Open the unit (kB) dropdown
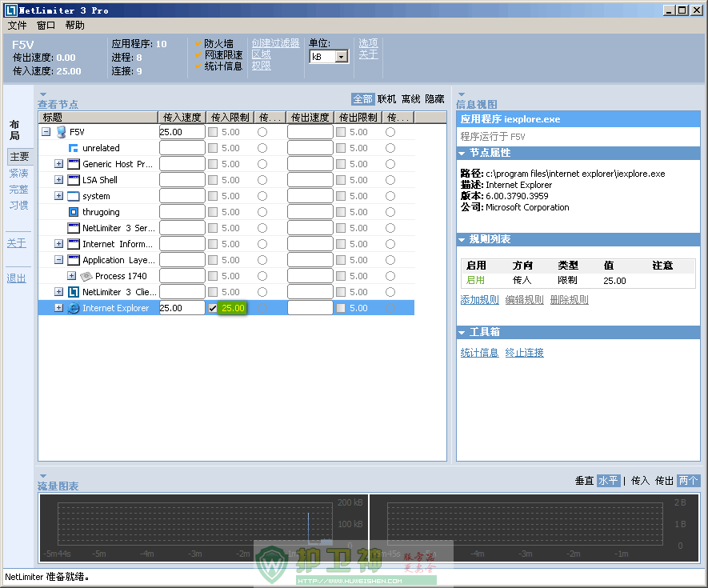708x588 pixels. click(x=342, y=57)
